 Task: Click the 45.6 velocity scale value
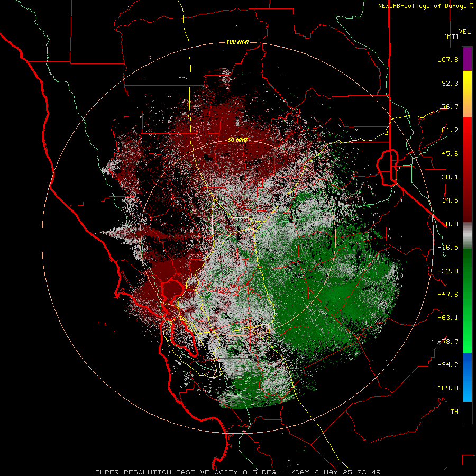click(x=450, y=153)
